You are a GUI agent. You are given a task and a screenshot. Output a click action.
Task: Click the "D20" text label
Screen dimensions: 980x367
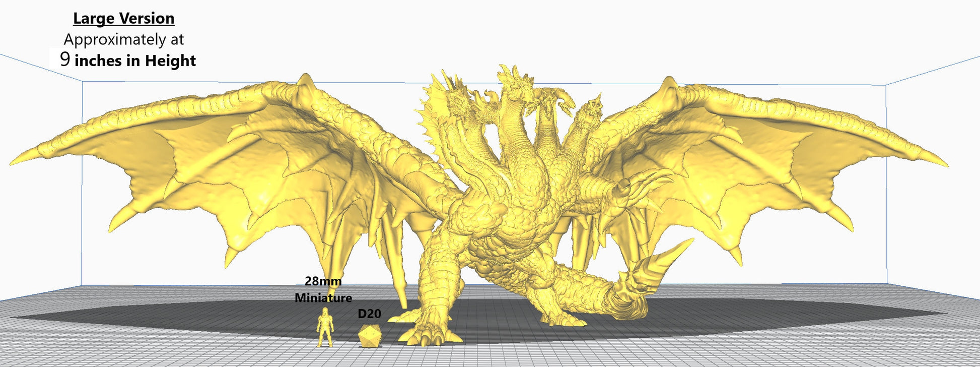[369, 314]
